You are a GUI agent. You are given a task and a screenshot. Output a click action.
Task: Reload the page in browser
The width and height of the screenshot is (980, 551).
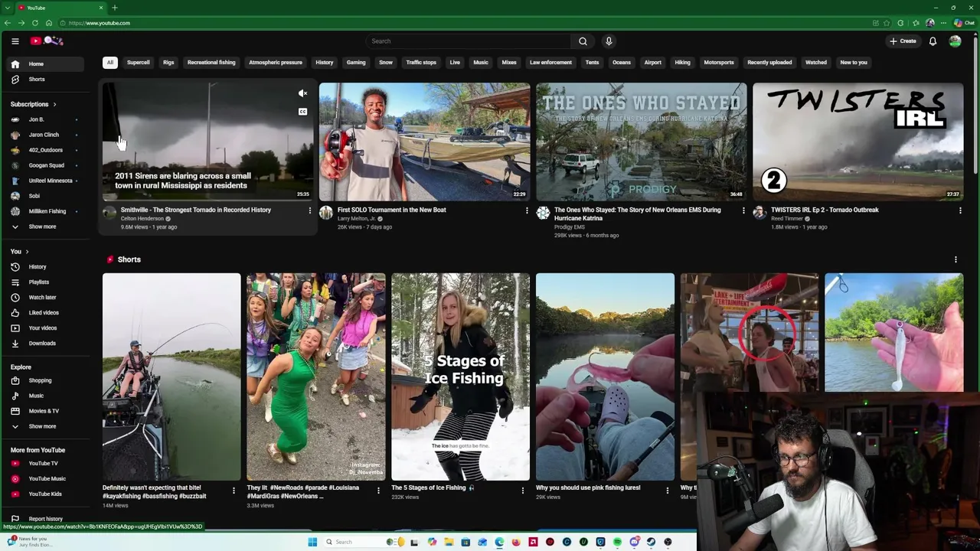click(x=34, y=23)
